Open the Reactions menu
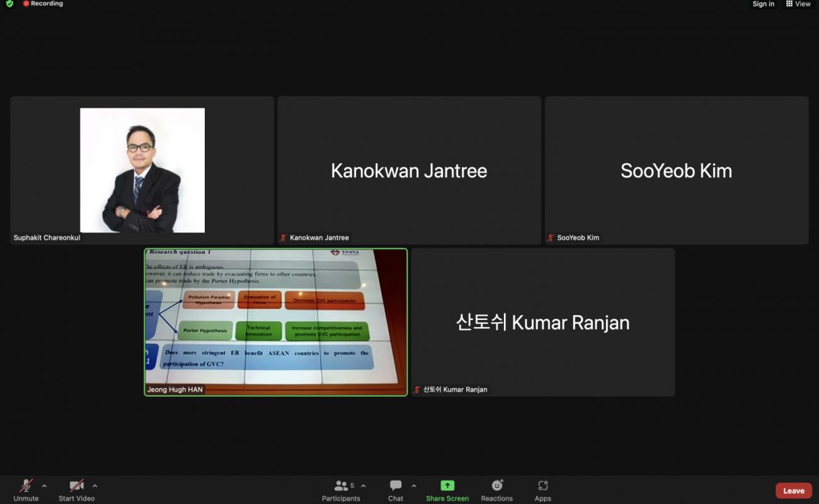 coord(497,490)
